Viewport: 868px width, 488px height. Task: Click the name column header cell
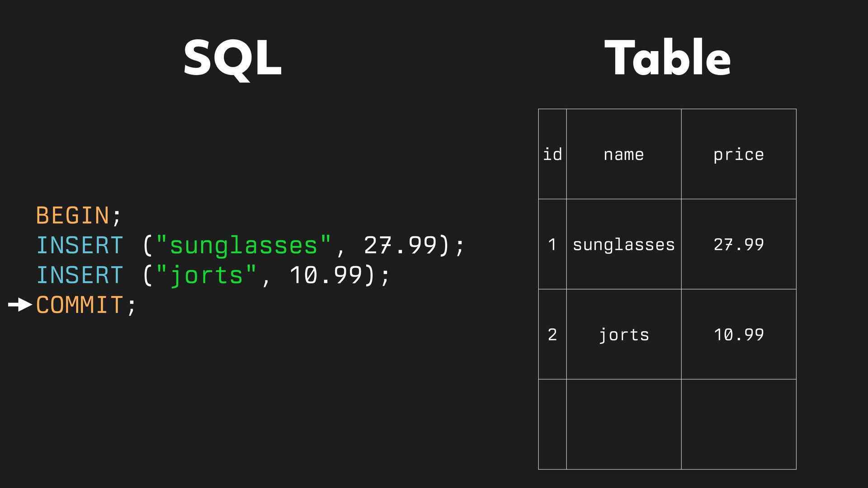(x=623, y=155)
